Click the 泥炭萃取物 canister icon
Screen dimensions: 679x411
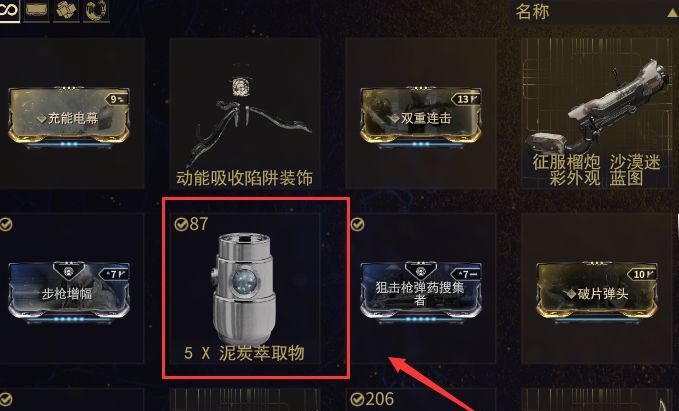244,288
